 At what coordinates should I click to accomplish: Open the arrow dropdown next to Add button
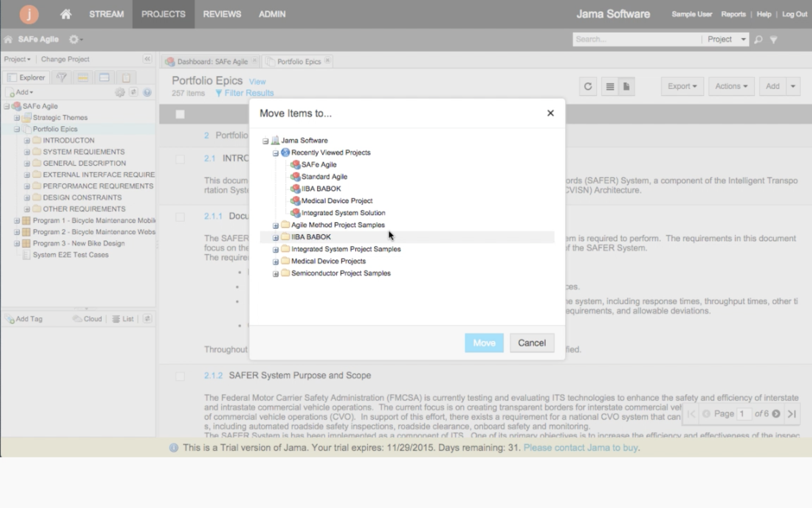point(793,86)
